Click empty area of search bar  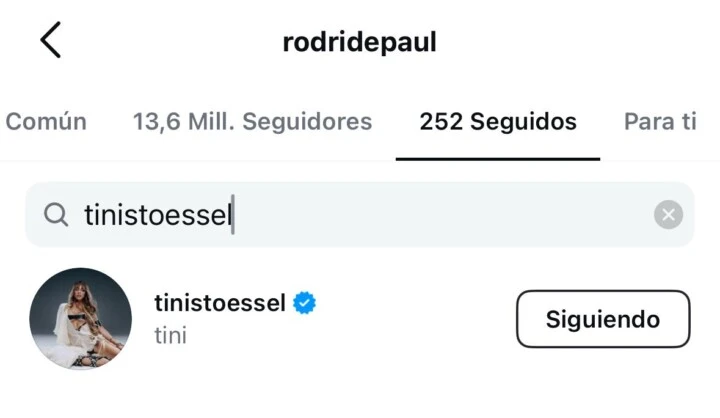click(441, 215)
